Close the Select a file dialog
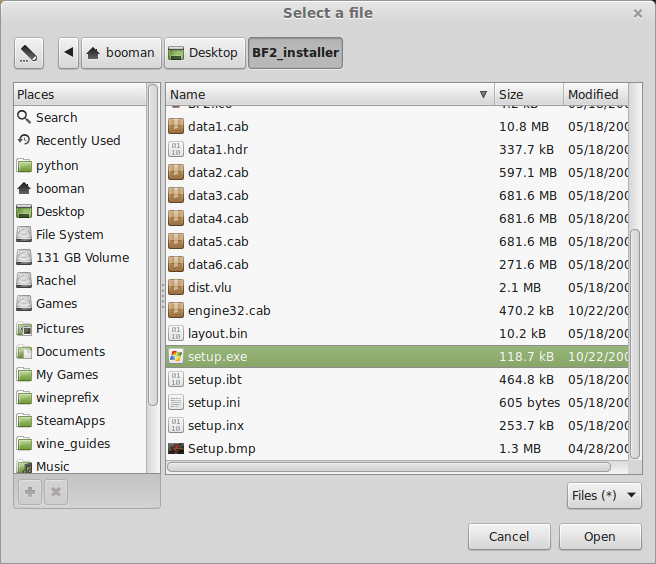The width and height of the screenshot is (656, 564). click(x=638, y=14)
